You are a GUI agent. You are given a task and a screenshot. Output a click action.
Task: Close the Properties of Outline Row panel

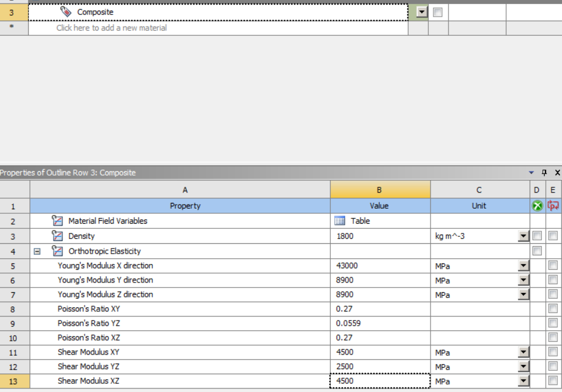point(557,173)
